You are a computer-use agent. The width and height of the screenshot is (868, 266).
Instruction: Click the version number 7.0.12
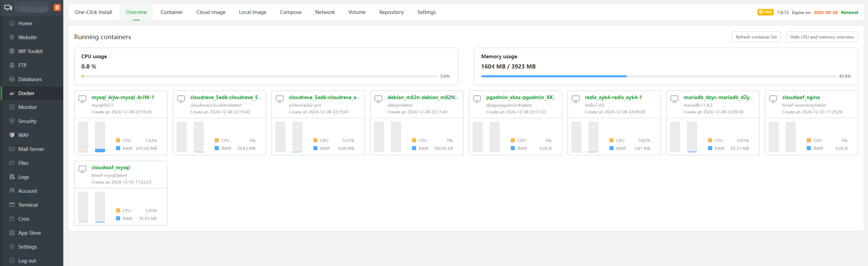click(783, 13)
